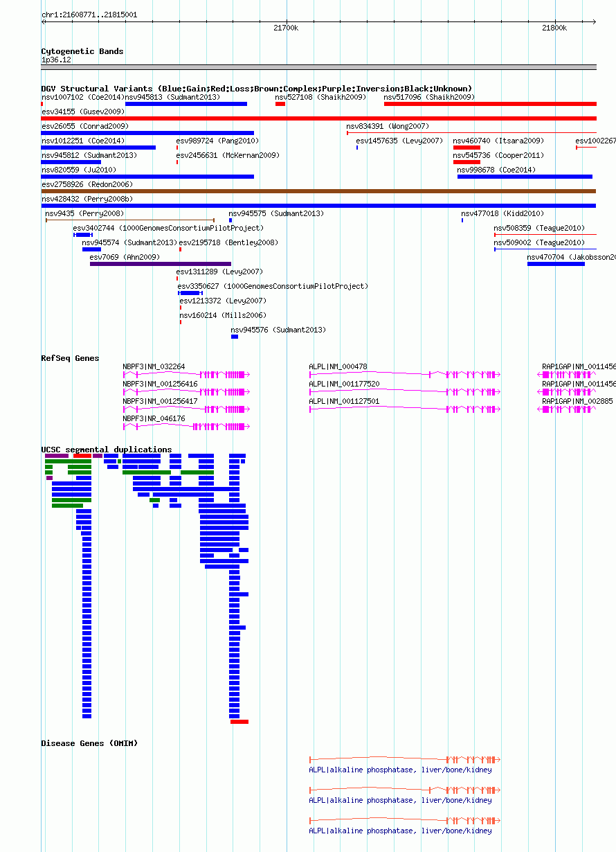Open esv989724 (Pang2010) variant
616x852 pixels.
(x=177, y=148)
